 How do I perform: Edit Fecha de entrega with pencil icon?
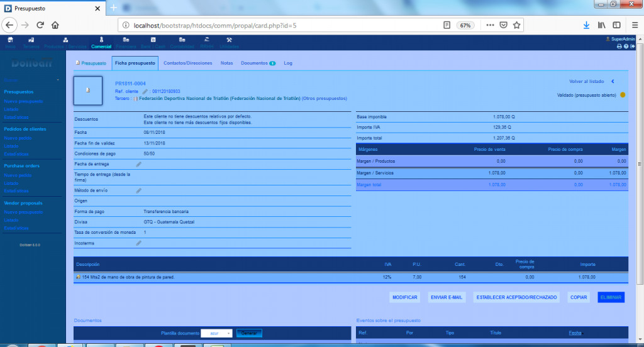pos(139,164)
